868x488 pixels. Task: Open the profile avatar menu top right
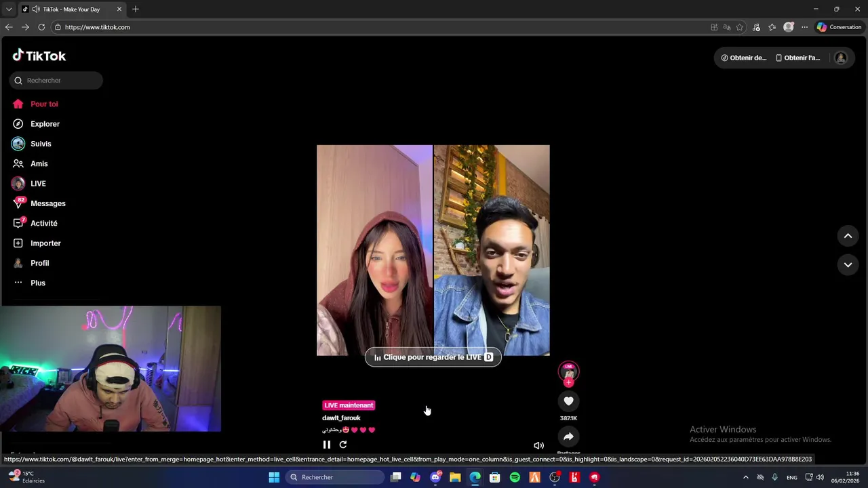click(x=841, y=58)
